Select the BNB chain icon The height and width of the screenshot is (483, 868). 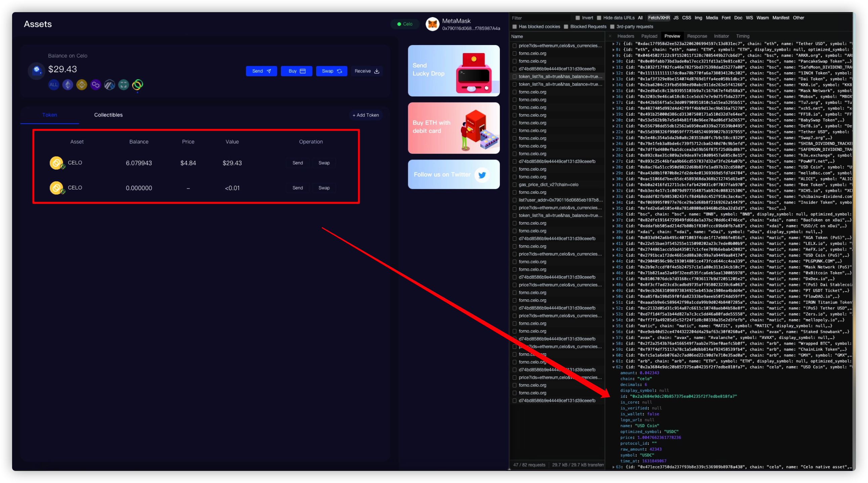(82, 85)
